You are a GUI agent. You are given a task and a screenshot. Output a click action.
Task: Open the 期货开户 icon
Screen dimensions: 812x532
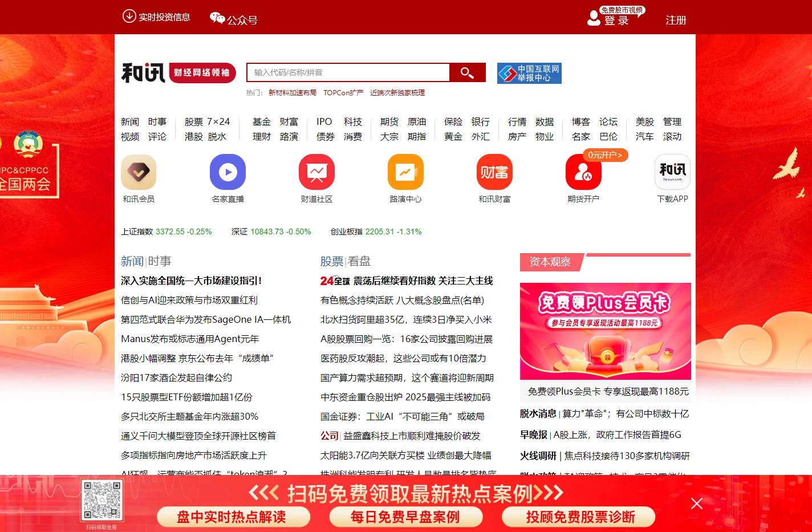[x=583, y=172]
